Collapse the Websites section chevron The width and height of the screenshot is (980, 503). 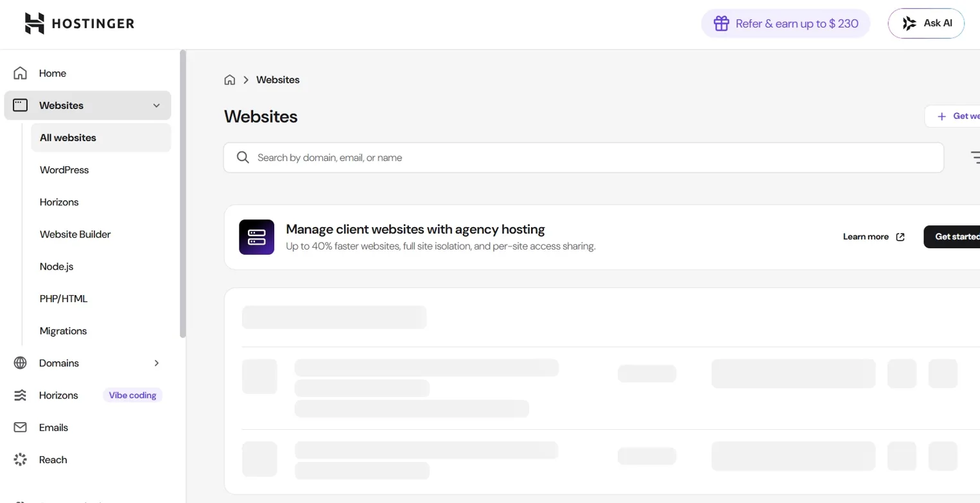pos(156,105)
